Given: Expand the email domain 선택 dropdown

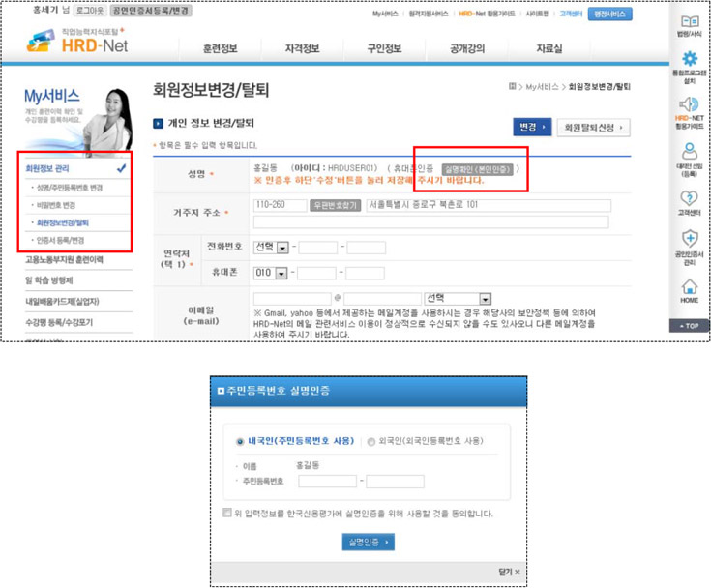Looking at the screenshot, I should (485, 299).
